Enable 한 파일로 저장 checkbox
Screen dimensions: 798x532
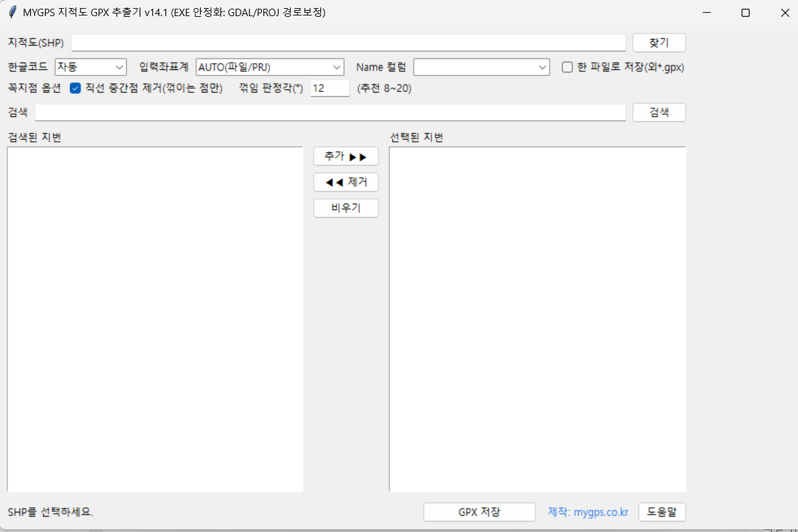(x=567, y=67)
